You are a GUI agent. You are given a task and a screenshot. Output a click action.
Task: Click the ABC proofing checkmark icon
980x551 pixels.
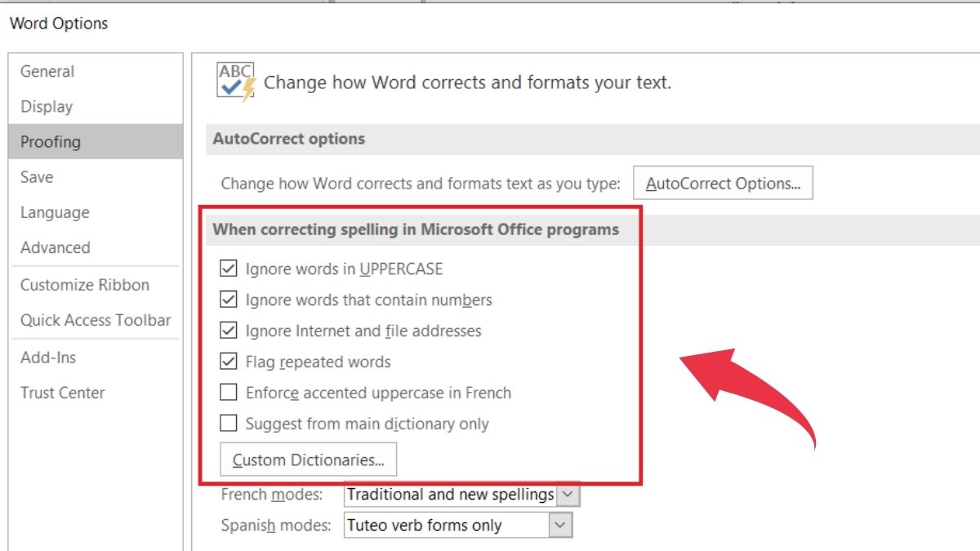[x=237, y=82]
